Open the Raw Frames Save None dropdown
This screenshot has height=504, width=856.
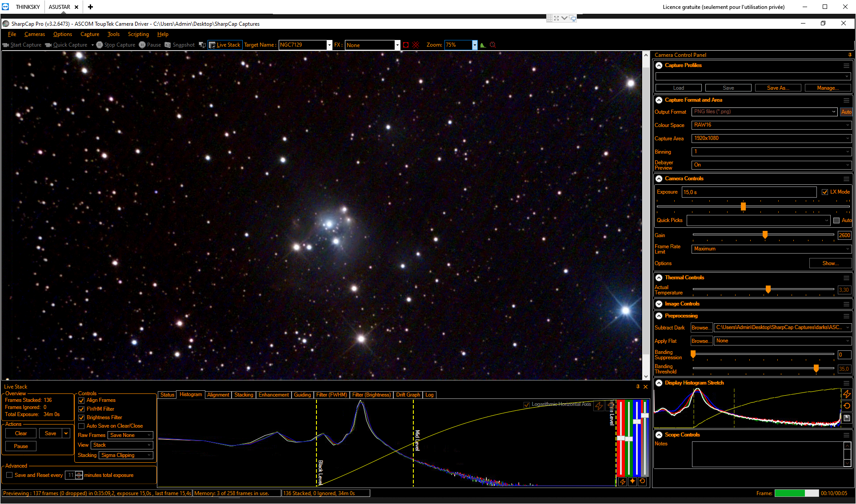click(x=131, y=436)
